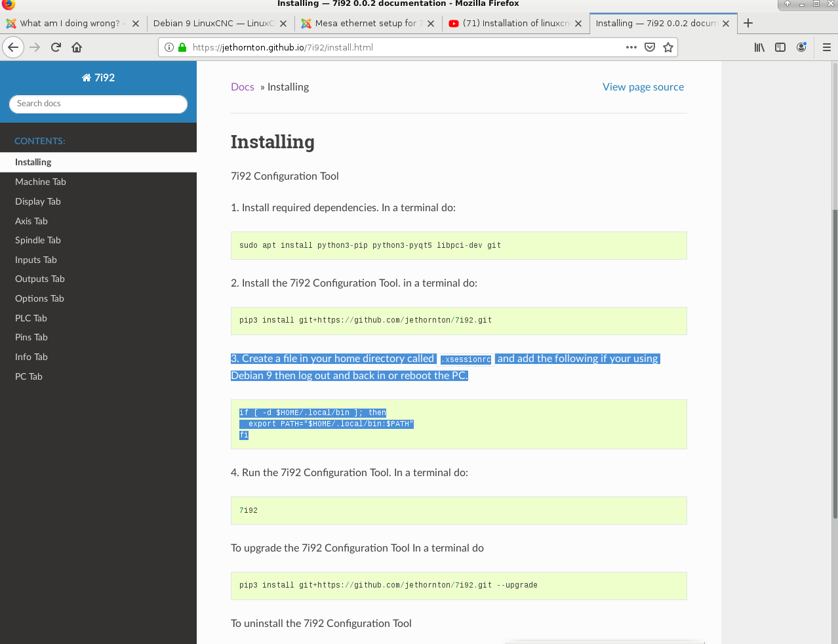Click the browser Back arrow button
This screenshot has height=644, width=838.
tap(13, 47)
